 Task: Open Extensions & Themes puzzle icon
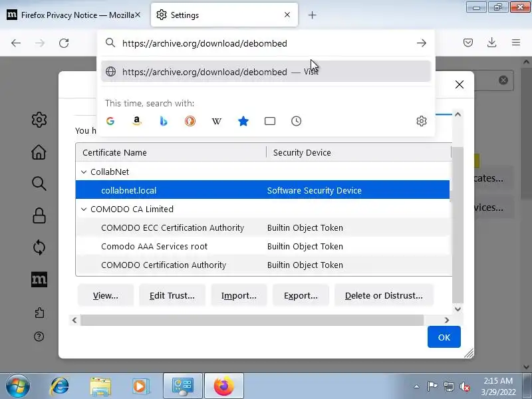point(39,312)
